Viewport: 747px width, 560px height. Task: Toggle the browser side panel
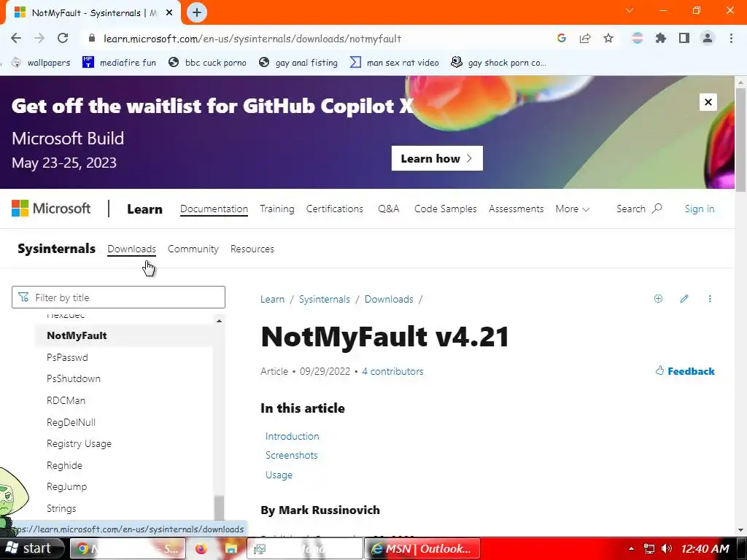(684, 38)
